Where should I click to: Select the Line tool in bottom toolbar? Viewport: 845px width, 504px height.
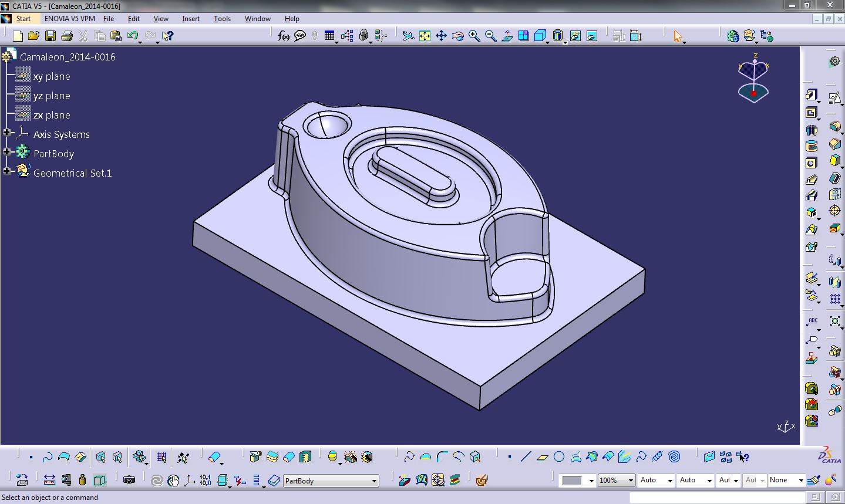526,456
